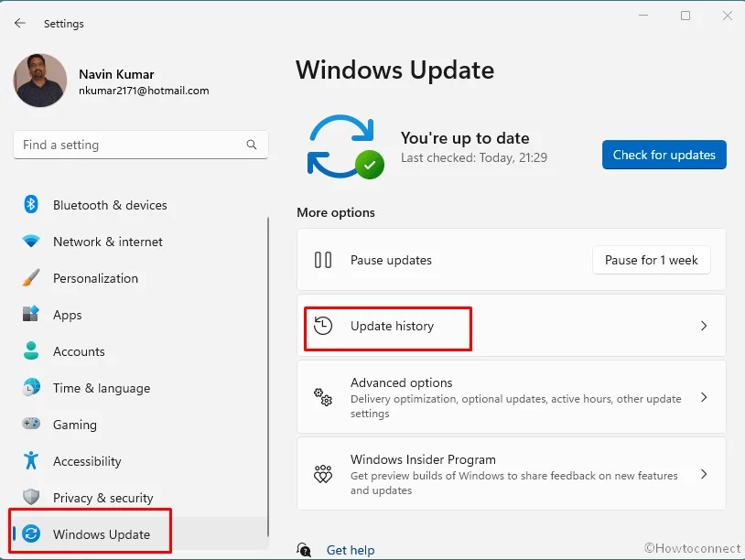Image resolution: width=745 pixels, height=560 pixels.
Task: Open Network & internet via its globe icon
Action: click(30, 242)
